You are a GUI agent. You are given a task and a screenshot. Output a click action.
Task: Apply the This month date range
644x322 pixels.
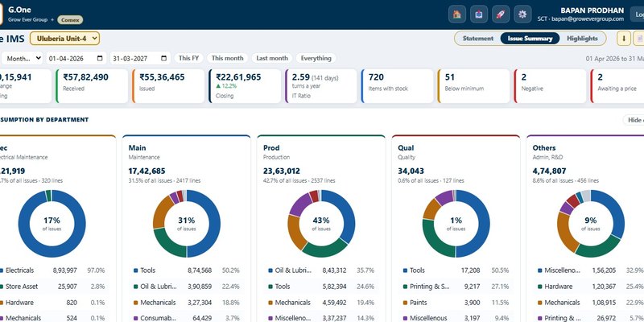coord(228,58)
